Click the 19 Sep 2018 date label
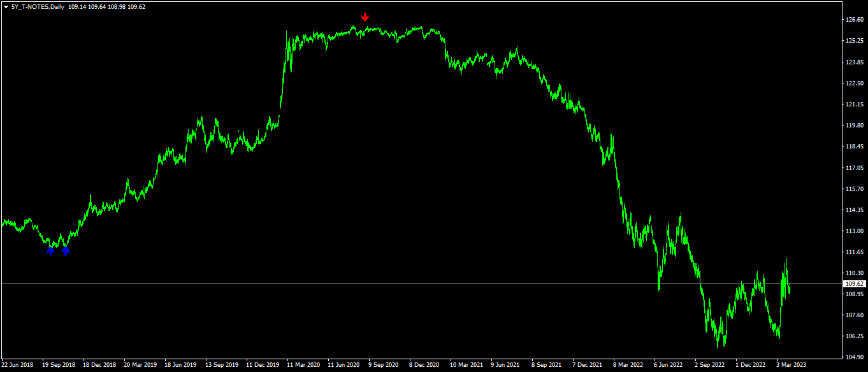The height and width of the screenshot is (372, 868). click(59, 365)
